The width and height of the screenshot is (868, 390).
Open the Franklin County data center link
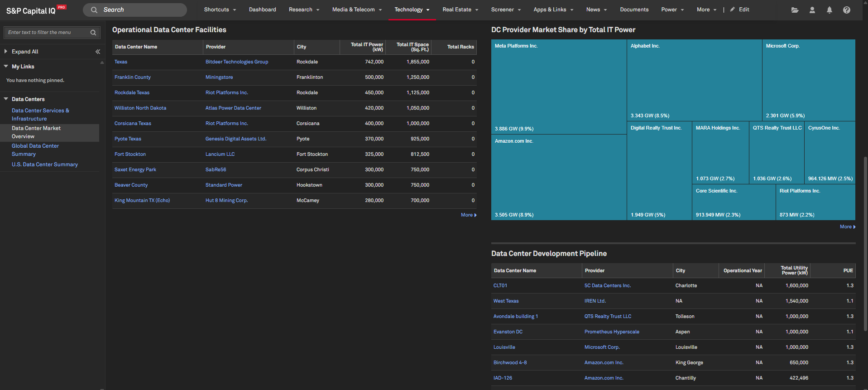click(x=133, y=77)
